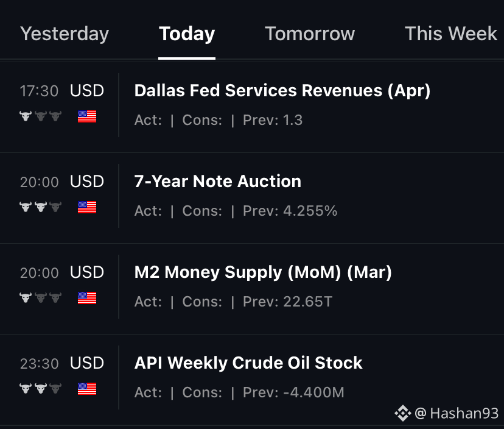Click bull importance icons on M2 Money Supply row
This screenshot has height=429, width=504.
tap(41, 297)
